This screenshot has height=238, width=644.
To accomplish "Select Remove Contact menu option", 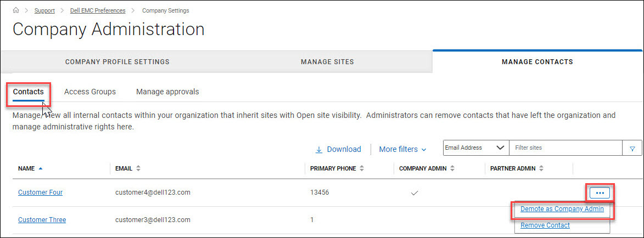I will (545, 225).
